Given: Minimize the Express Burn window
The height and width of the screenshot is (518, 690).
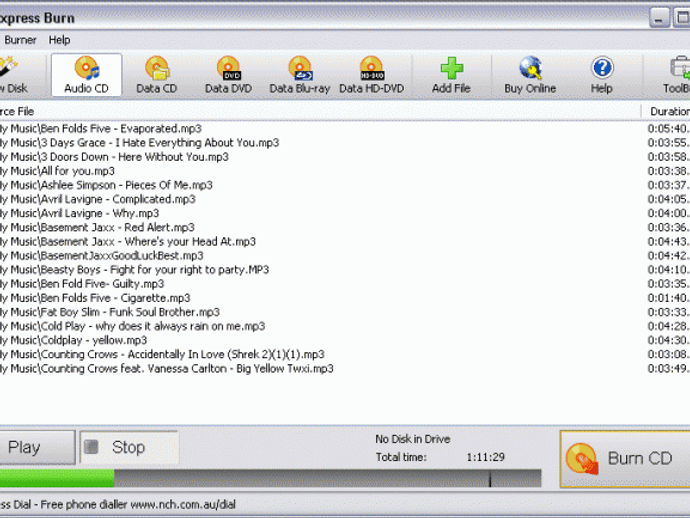Looking at the screenshot, I should (x=659, y=18).
